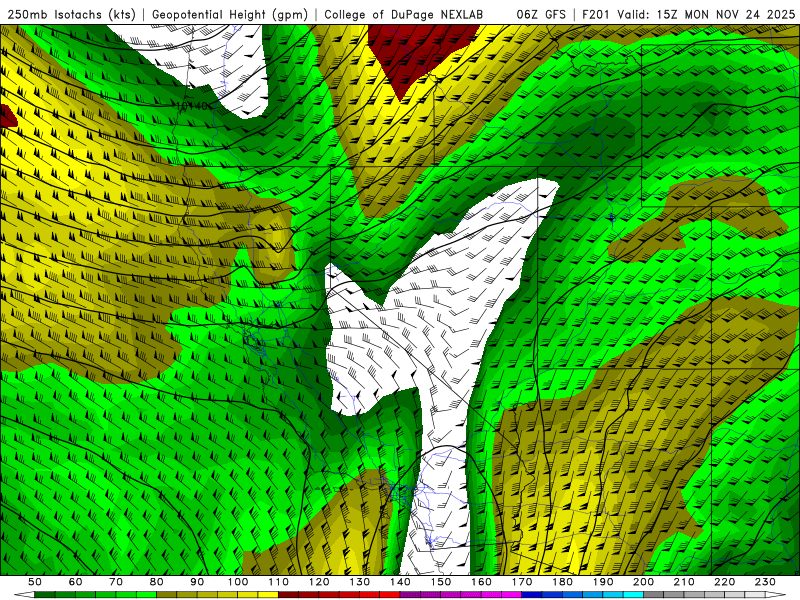
Task: Click the '90' value on the color scale
Action: (x=197, y=582)
